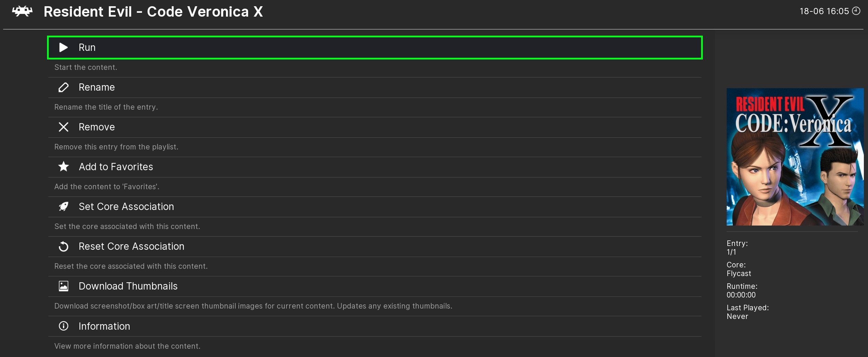Image resolution: width=868 pixels, height=357 pixels.
Task: Click 'View more information about the content.'
Action: click(128, 346)
